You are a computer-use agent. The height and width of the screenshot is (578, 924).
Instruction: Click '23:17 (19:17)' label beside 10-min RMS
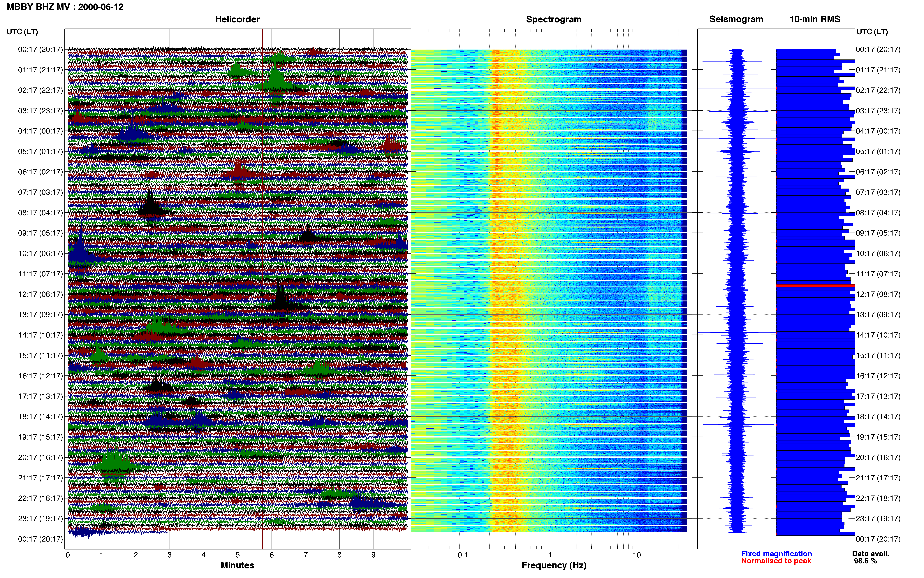pyautogui.click(x=878, y=519)
